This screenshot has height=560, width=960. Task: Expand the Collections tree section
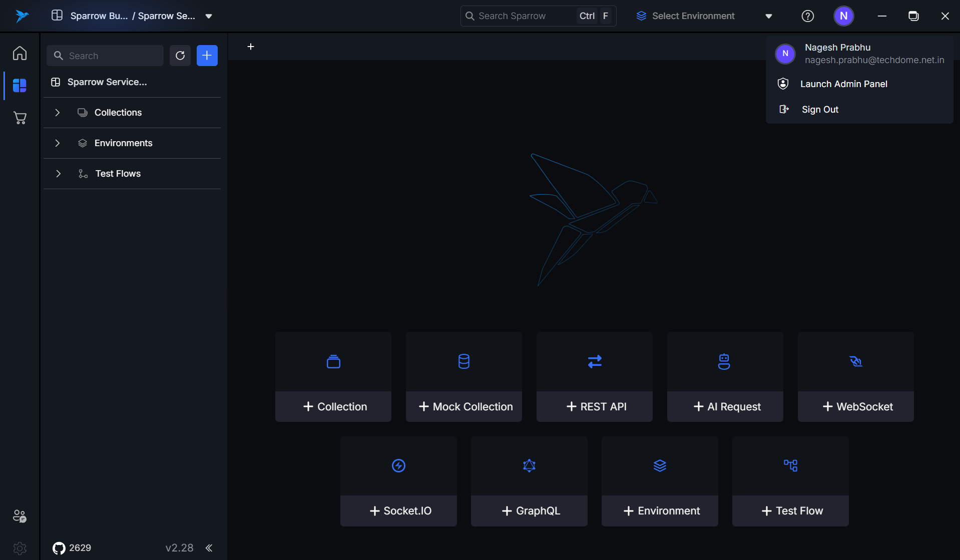(57, 112)
